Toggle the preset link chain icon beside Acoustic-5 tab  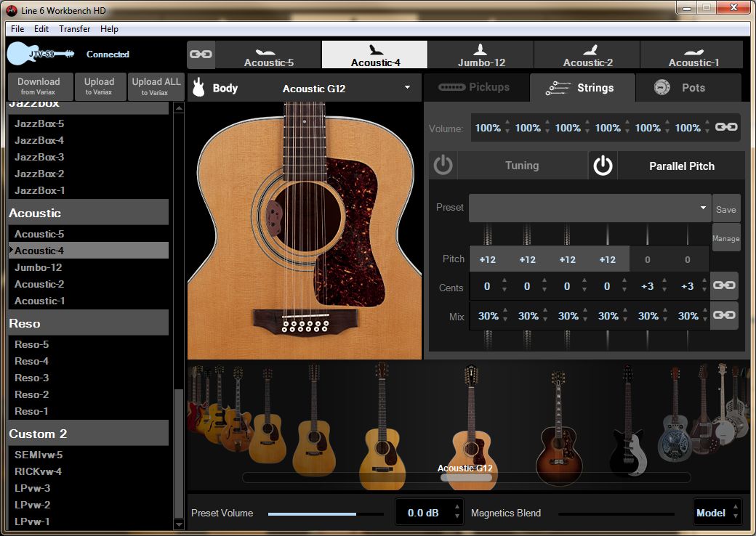201,54
